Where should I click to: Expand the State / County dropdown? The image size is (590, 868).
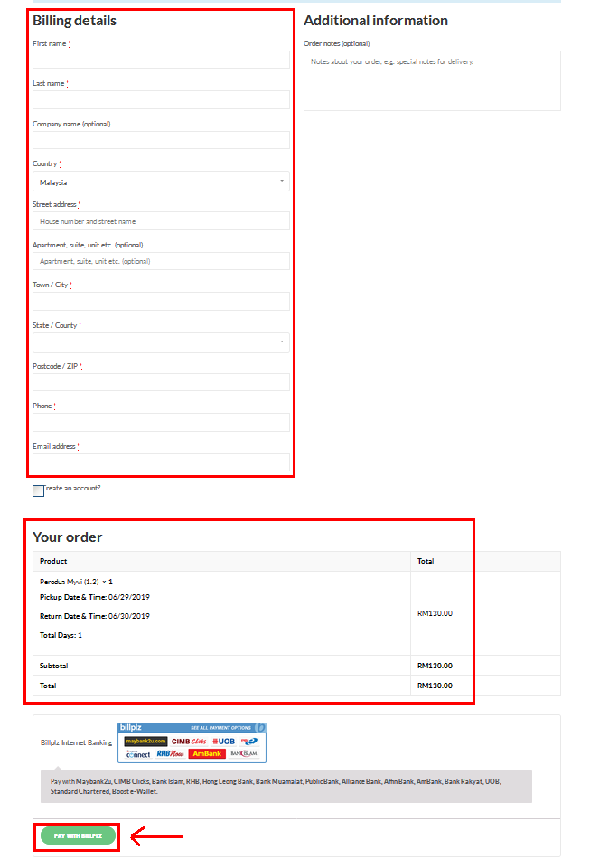click(x=161, y=342)
